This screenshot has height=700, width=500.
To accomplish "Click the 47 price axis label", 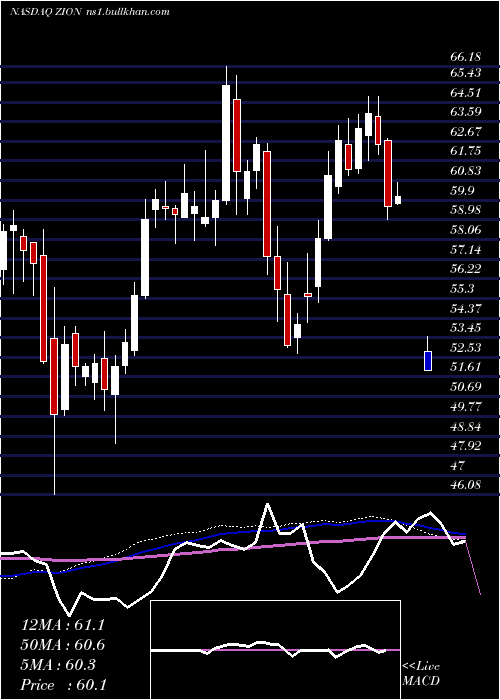I will 458,465.
